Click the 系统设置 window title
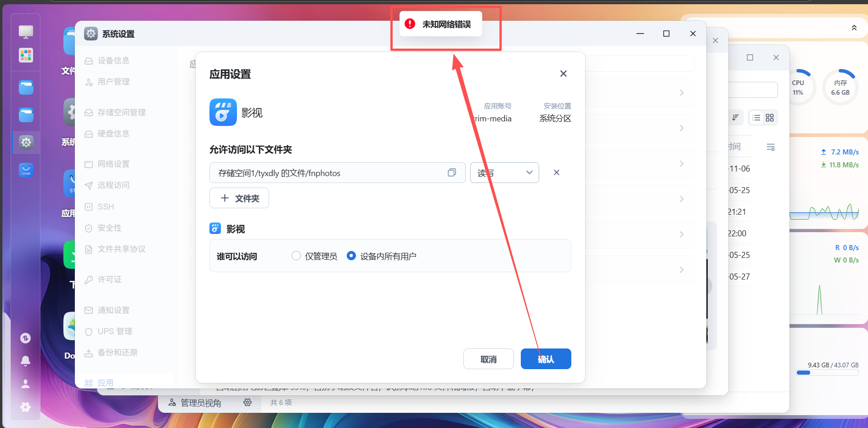The width and height of the screenshot is (868, 428). (x=118, y=34)
